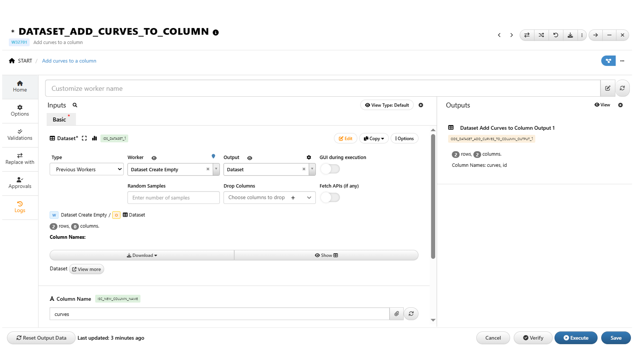Click the download icon in top toolbar
Screen dimensions: 644x346
pyautogui.click(x=570, y=35)
